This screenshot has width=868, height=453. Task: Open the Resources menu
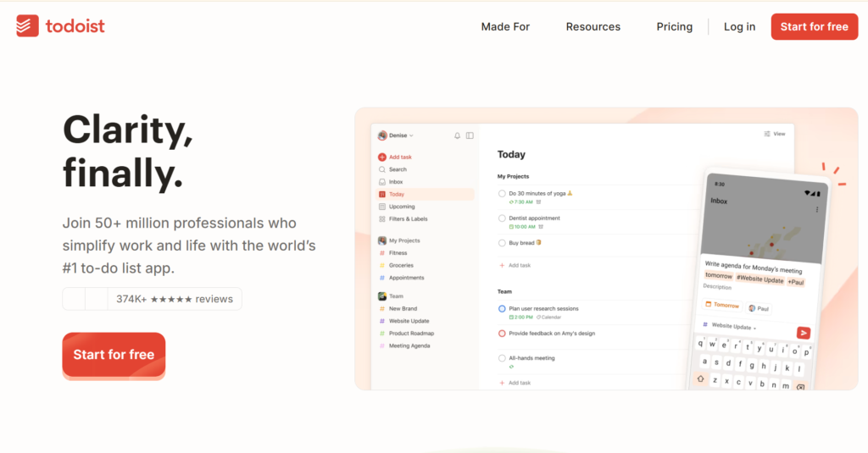(x=593, y=27)
